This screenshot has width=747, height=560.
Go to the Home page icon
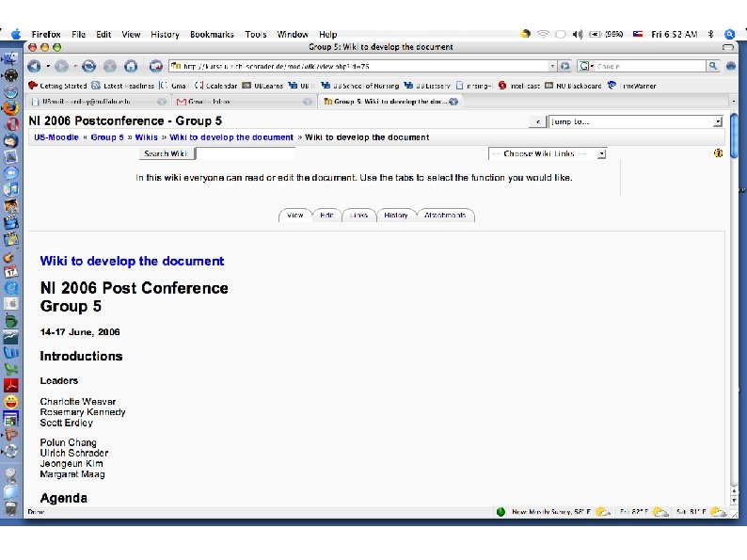[131, 66]
